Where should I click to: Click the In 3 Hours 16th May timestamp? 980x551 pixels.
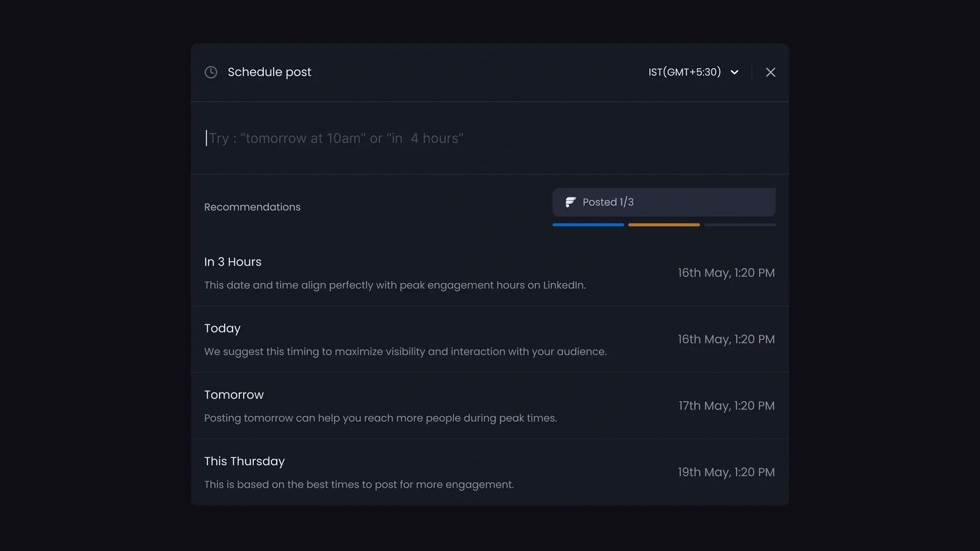pos(726,273)
